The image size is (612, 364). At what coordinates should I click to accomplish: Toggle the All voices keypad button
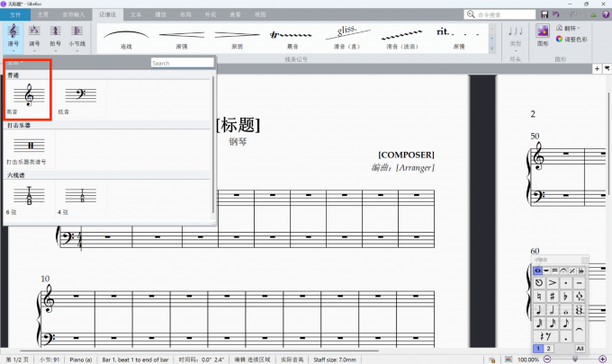pyautogui.click(x=580, y=348)
